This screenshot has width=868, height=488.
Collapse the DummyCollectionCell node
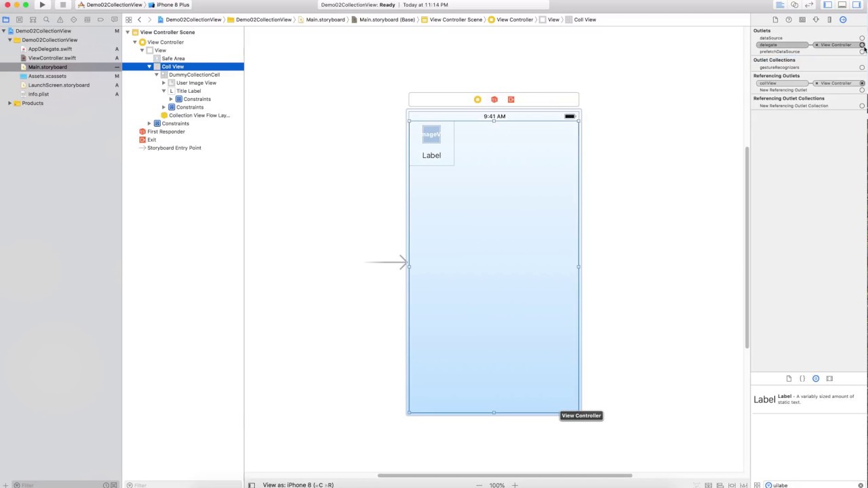157,75
